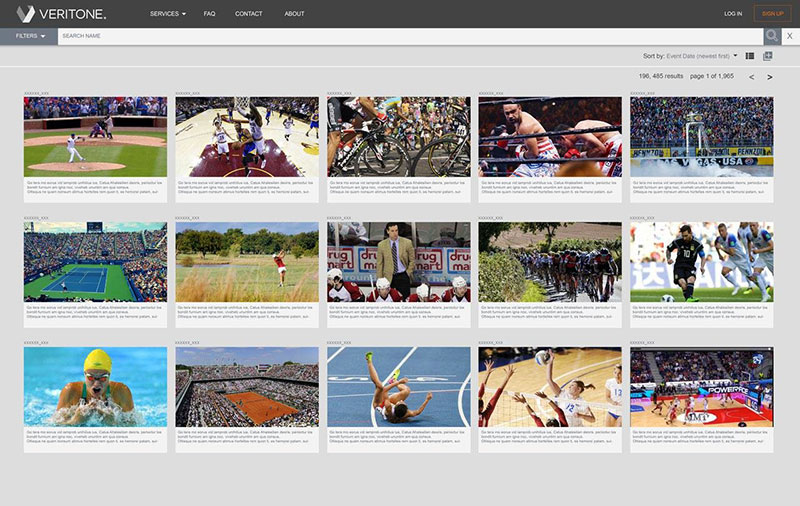The height and width of the screenshot is (506, 800).
Task: Click the Log In link
Action: point(733,14)
